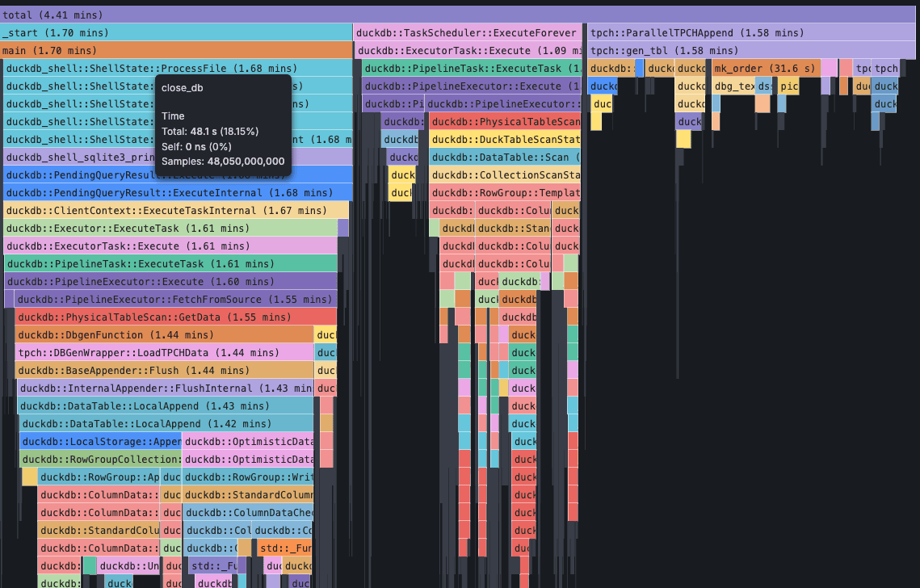Select the mk_order (31.6 s) frame
Screen dimensions: 920x588
[767, 68]
